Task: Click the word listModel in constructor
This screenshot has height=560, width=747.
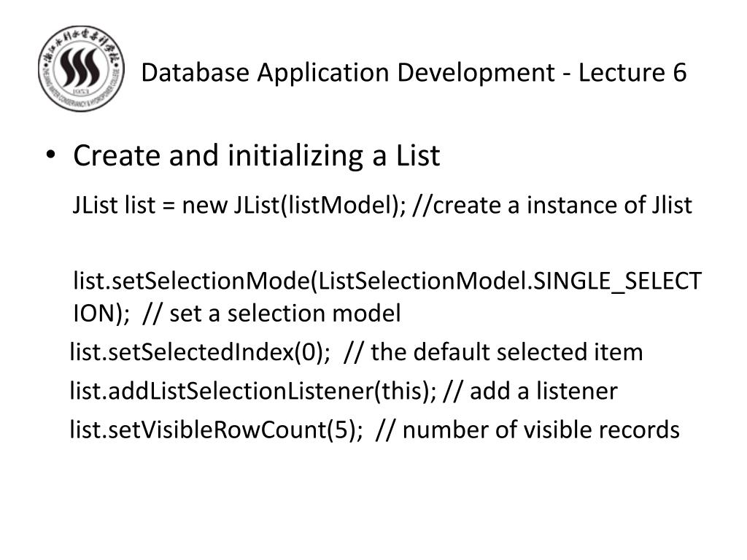Action: tap(339, 205)
